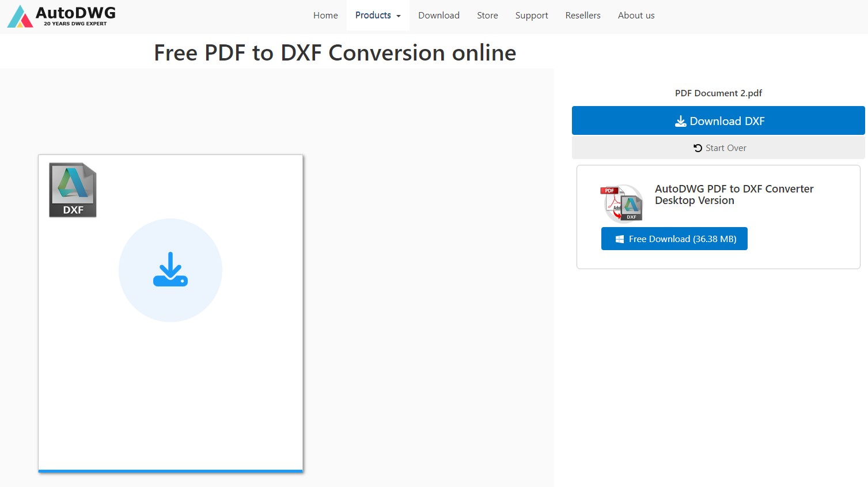Click the Download DXF button
Viewport: 868px width, 487px height.
pyautogui.click(x=718, y=120)
